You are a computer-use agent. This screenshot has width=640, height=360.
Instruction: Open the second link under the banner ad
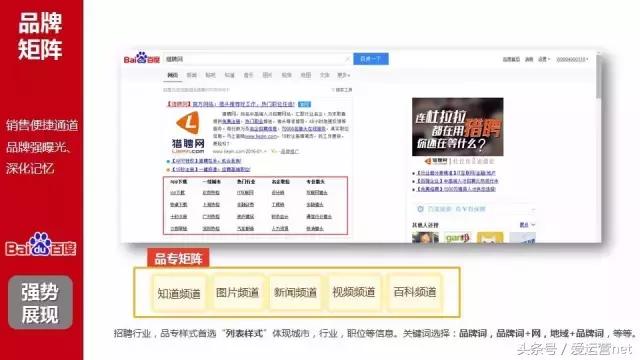[x=457, y=181]
